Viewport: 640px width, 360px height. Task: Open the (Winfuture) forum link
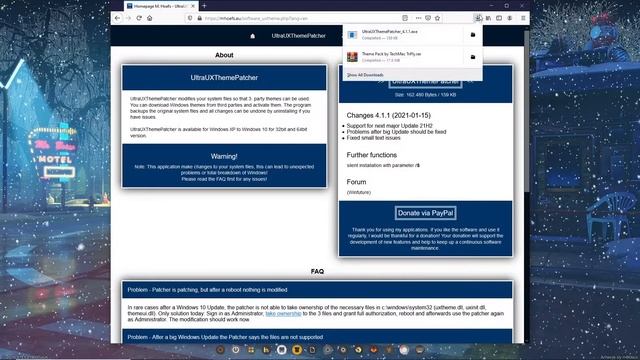click(x=359, y=192)
